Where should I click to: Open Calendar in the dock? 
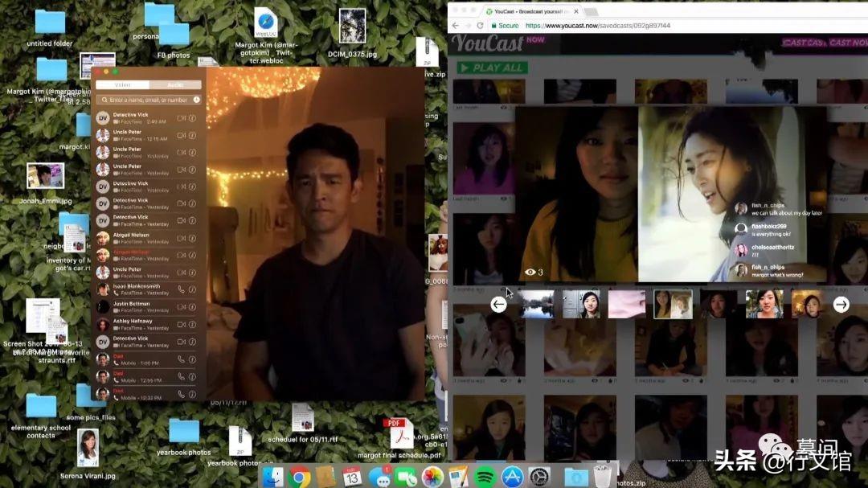coord(352,477)
